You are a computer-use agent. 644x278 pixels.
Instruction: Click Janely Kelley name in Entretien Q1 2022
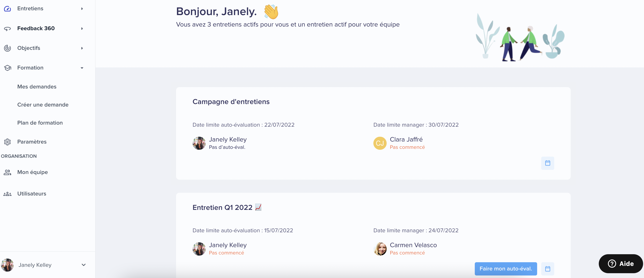click(x=228, y=245)
